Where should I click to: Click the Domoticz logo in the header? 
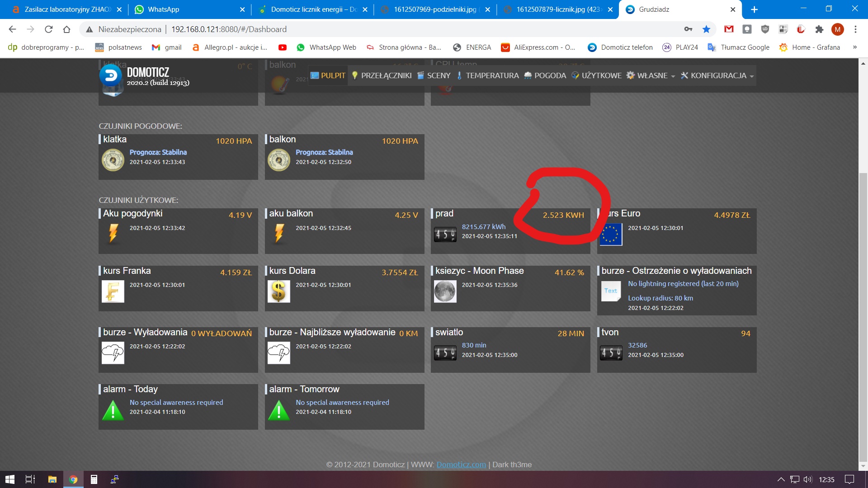(111, 75)
